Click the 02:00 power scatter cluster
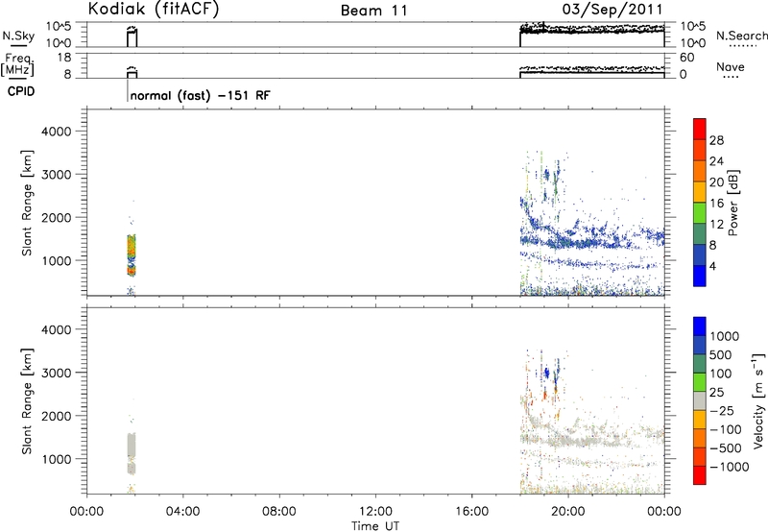768x532 pixels. pos(131,254)
